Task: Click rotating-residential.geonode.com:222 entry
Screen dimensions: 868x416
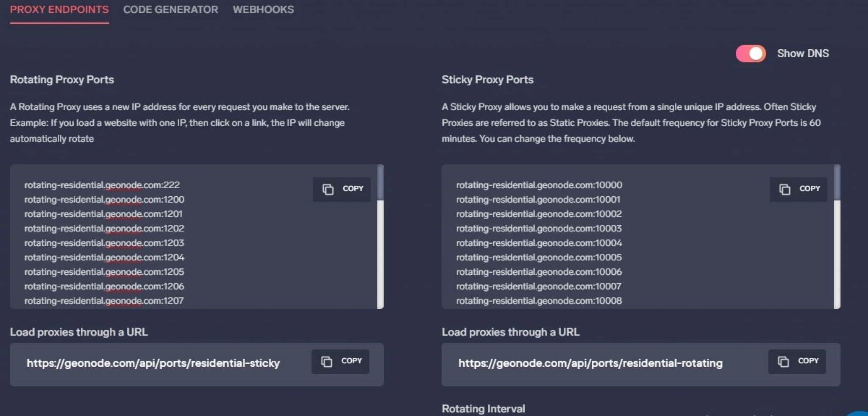Action: pyautogui.click(x=102, y=185)
